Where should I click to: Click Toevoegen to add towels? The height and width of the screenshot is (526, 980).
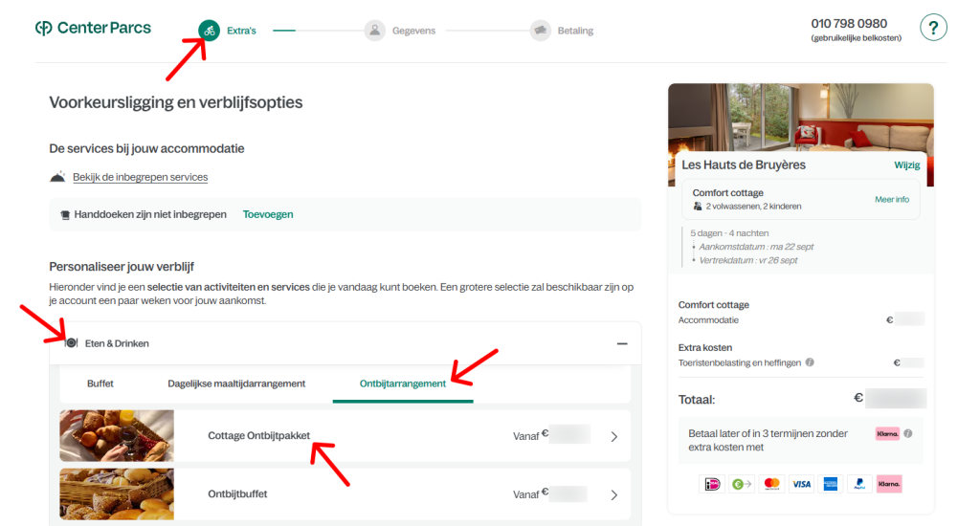tap(268, 214)
